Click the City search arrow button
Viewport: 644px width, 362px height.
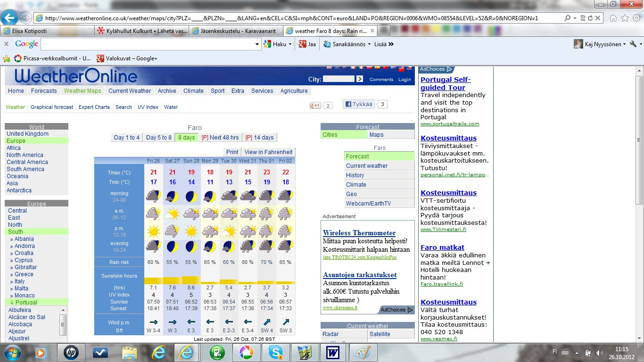pos(360,79)
